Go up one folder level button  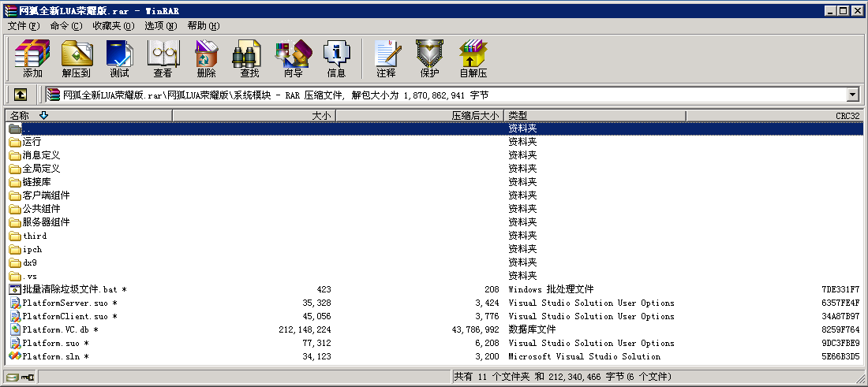tap(20, 95)
